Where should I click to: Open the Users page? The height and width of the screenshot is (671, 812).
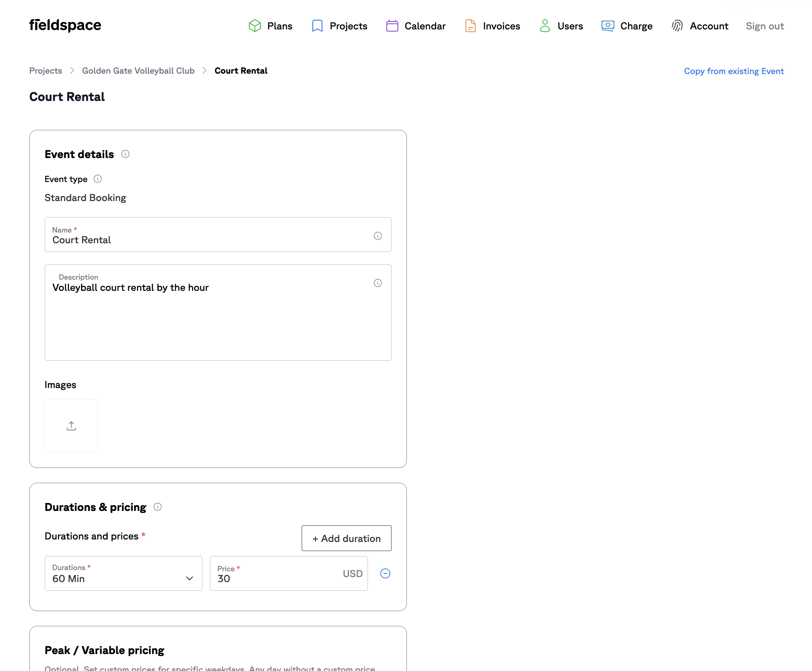[x=570, y=26]
